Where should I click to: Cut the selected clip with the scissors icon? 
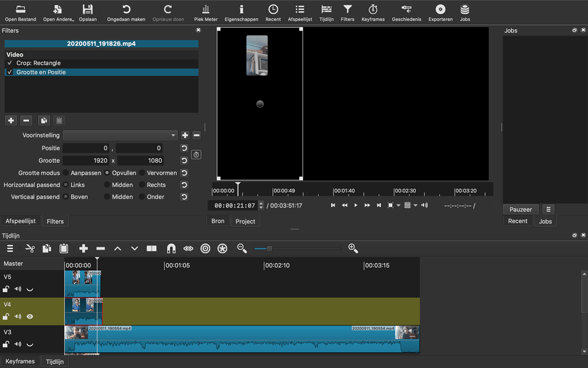(x=29, y=248)
